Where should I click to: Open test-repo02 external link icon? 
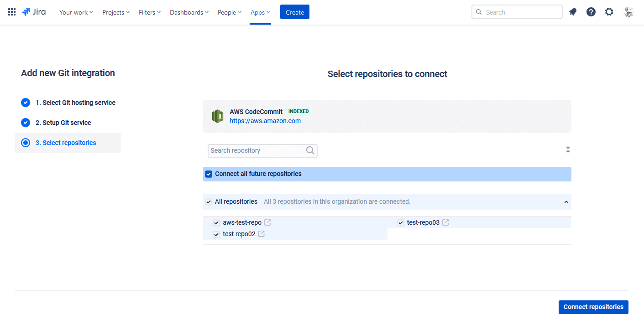(x=262, y=234)
